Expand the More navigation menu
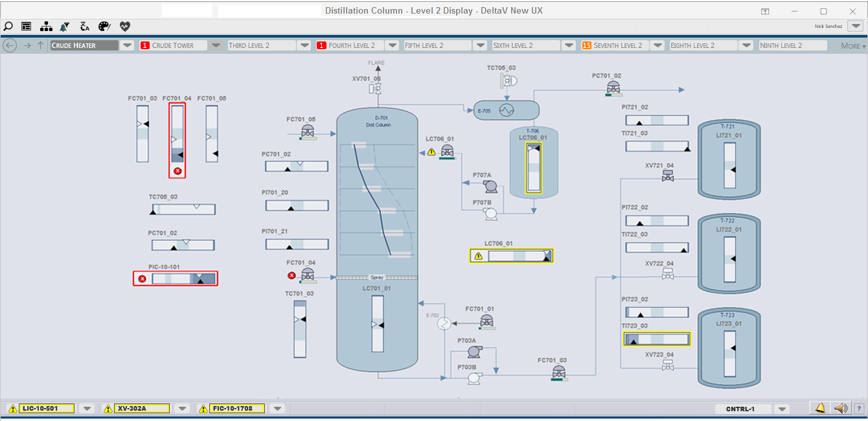Image resolution: width=868 pixels, height=421 pixels. pos(852,46)
